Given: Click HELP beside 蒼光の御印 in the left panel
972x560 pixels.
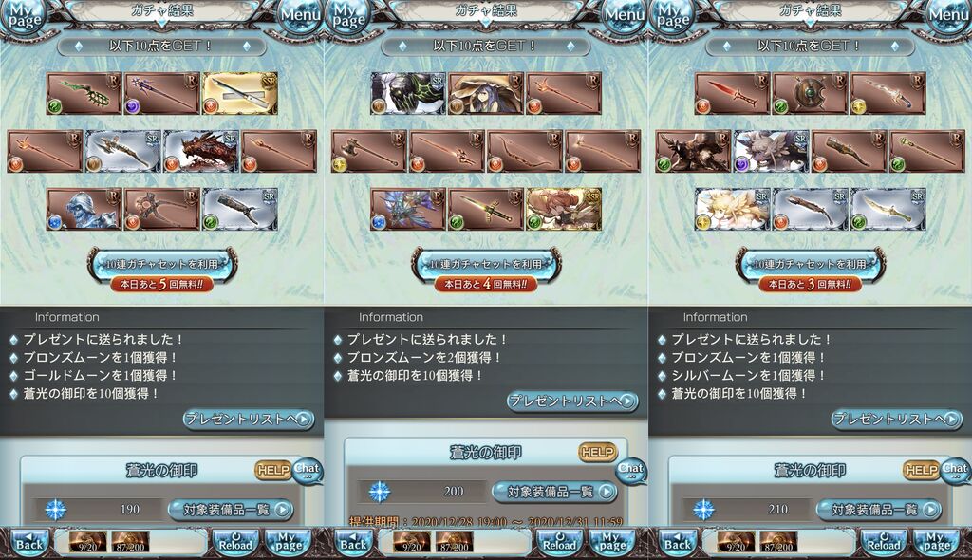Looking at the screenshot, I should click(x=272, y=470).
